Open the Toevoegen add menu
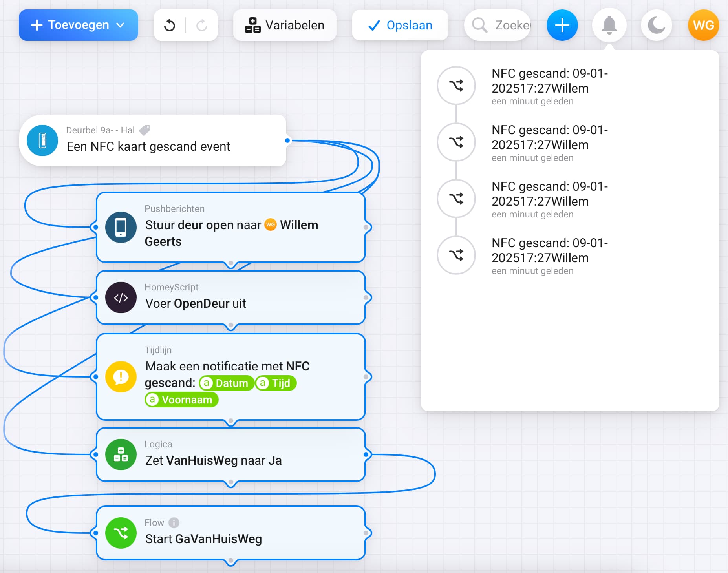This screenshot has width=728, height=573. (79, 25)
